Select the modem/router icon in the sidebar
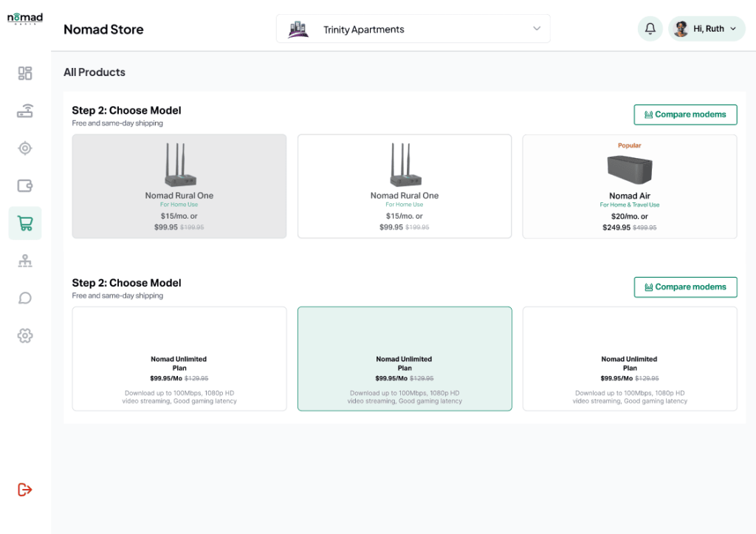 point(24,111)
